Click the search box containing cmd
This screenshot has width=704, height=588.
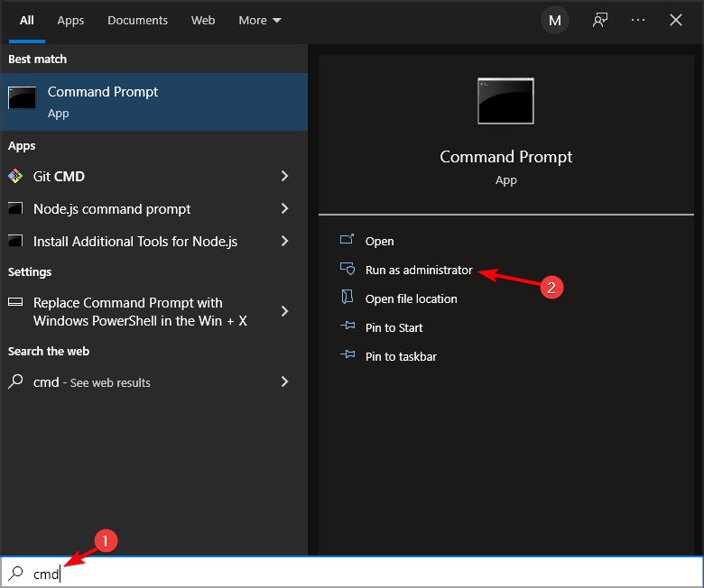[x=352, y=574]
